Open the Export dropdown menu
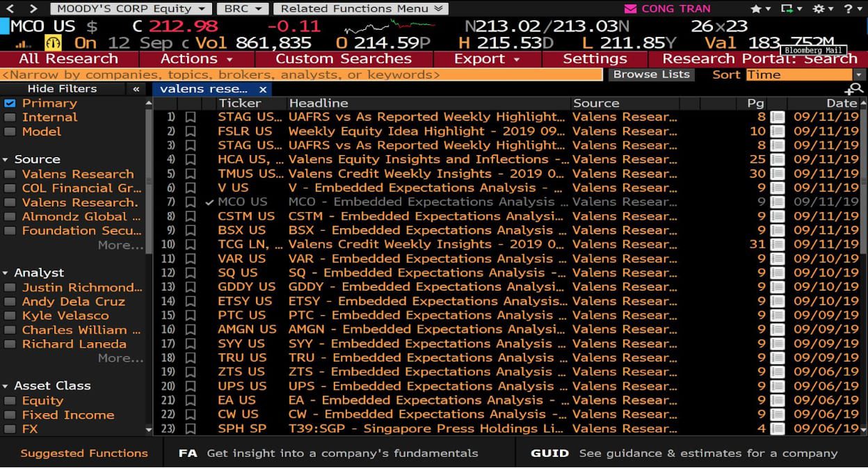 point(487,58)
